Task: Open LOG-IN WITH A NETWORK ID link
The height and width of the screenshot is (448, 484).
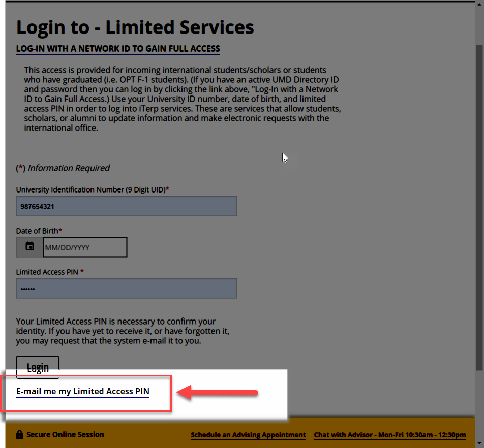Action: click(x=117, y=49)
